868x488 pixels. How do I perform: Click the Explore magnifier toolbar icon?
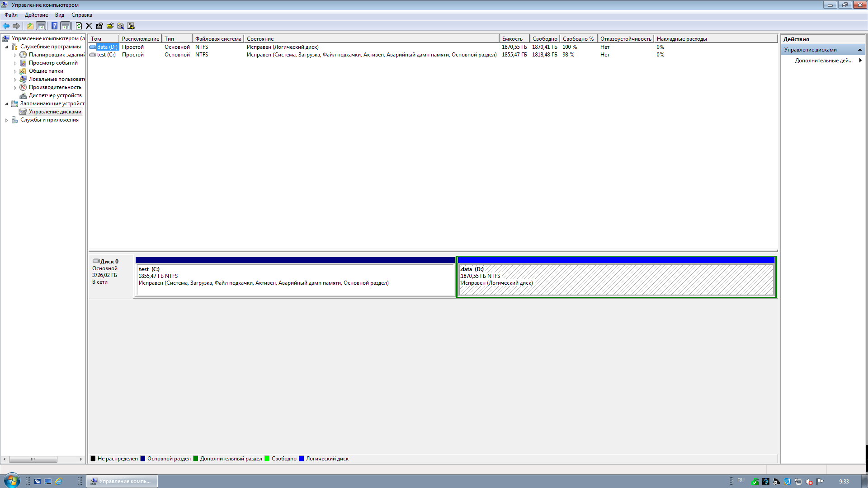pyautogui.click(x=120, y=26)
